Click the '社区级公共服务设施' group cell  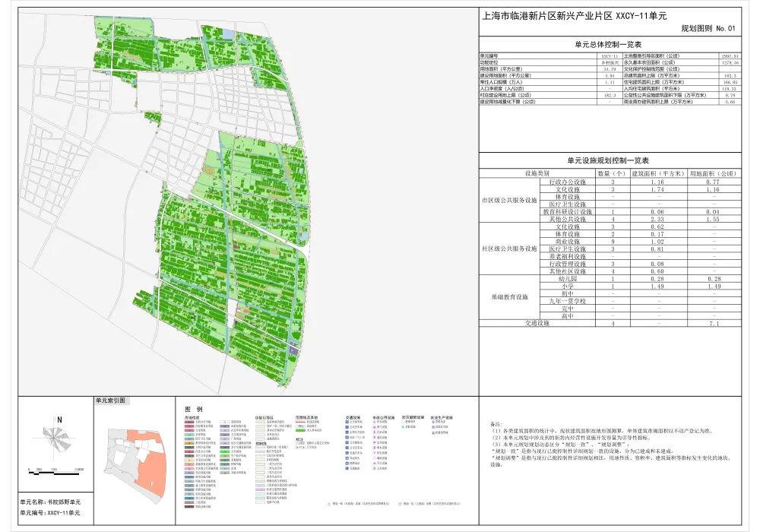(x=509, y=249)
